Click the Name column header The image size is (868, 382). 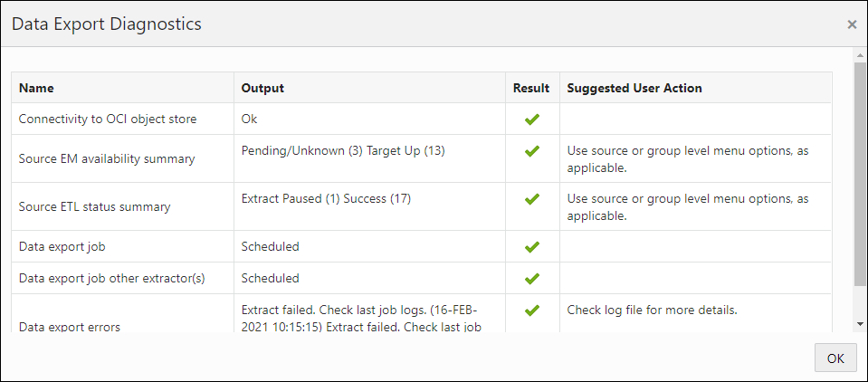(x=36, y=88)
